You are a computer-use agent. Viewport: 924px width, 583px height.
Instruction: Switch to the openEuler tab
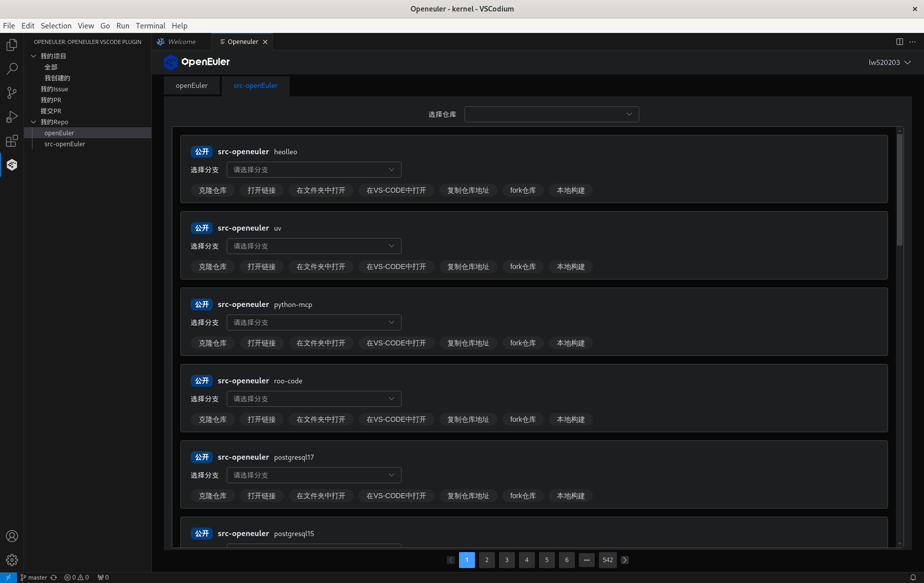point(192,85)
